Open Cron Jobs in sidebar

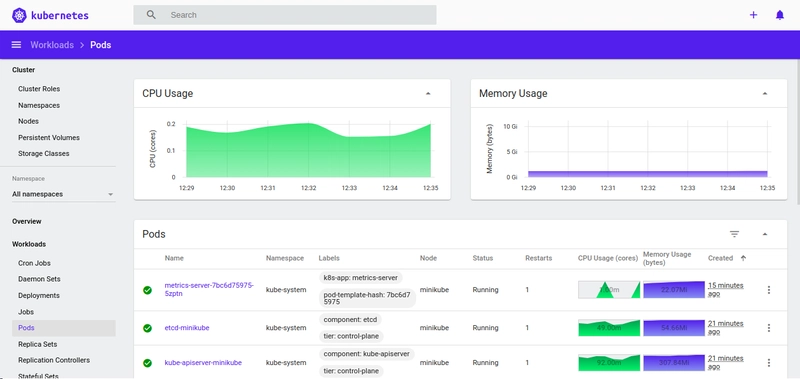34,263
